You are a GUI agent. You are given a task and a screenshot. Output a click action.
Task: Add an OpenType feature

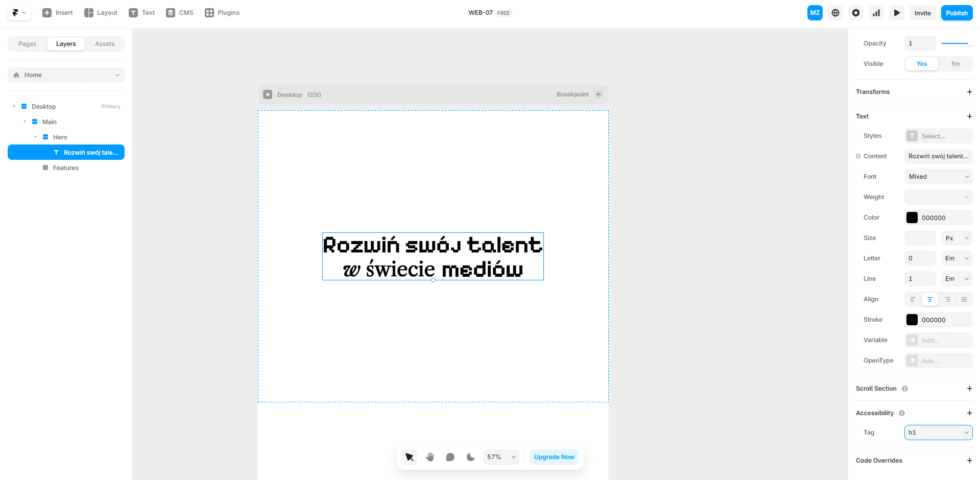pos(938,361)
